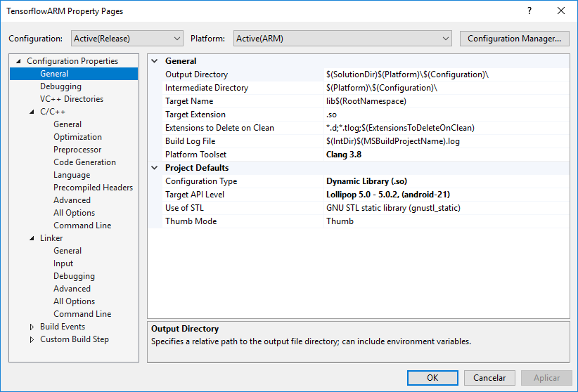Collapse the C/C++ tree node arrow
578x392 pixels.
click(32, 112)
